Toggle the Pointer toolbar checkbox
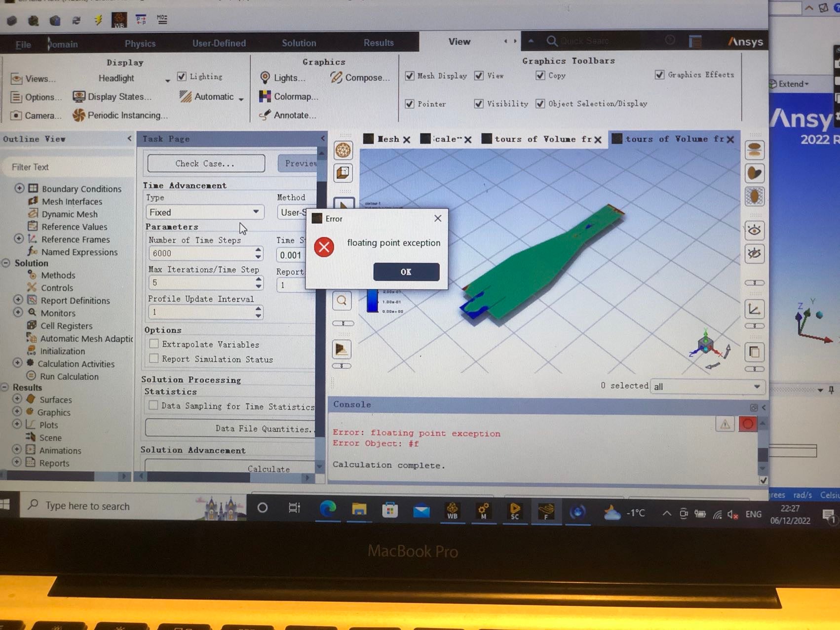840x630 pixels. tap(409, 104)
